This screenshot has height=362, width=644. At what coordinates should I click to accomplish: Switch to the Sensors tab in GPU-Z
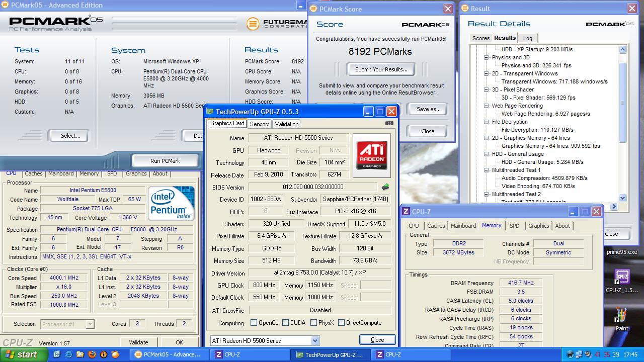(x=260, y=124)
